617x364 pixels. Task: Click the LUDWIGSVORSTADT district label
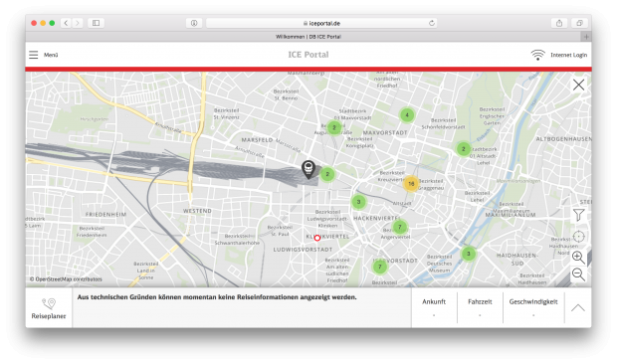[x=303, y=250]
